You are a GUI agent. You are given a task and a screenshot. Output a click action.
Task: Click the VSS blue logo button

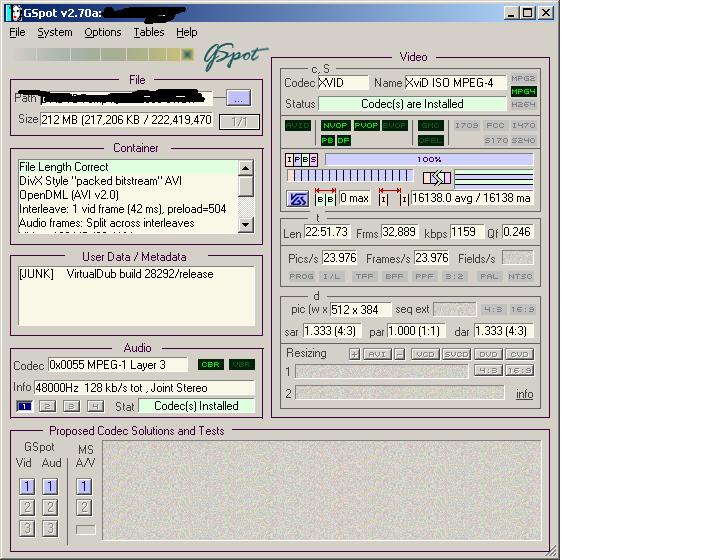297,199
